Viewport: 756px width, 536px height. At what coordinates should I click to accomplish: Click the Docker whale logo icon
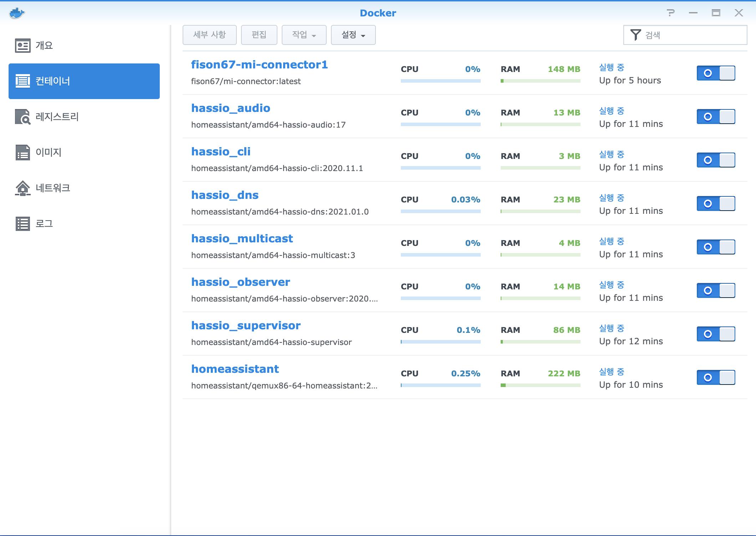(17, 13)
